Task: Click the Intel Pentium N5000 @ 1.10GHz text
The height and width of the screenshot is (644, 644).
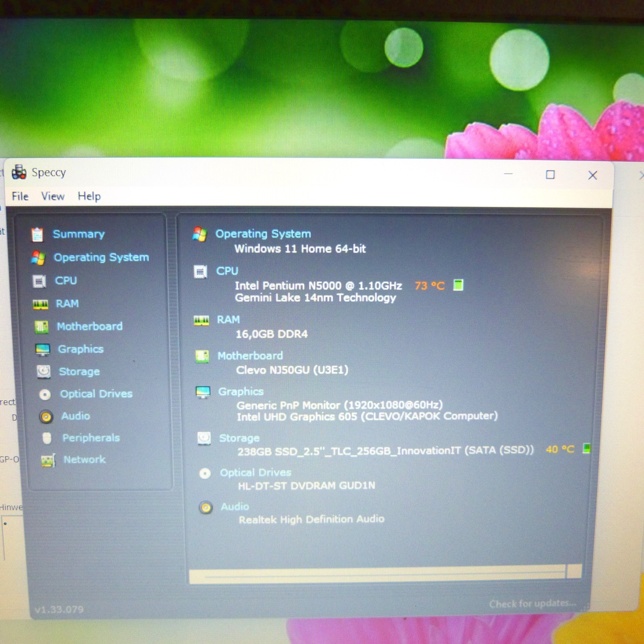Action: tap(318, 286)
